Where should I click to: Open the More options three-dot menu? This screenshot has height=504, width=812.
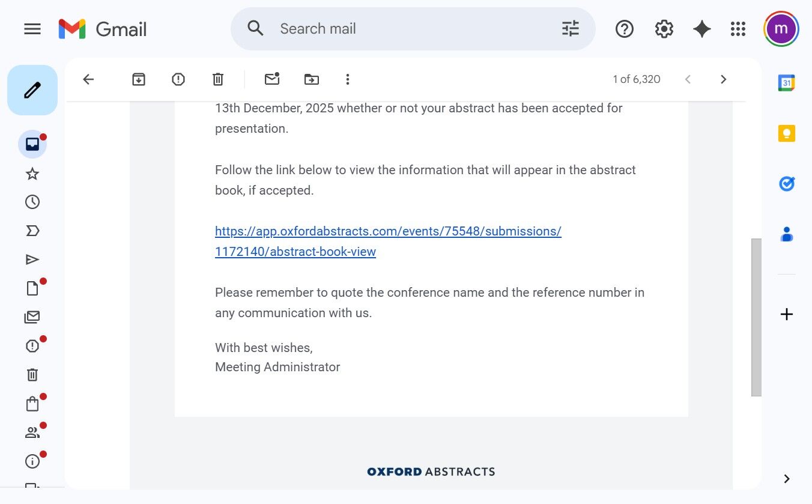347,79
